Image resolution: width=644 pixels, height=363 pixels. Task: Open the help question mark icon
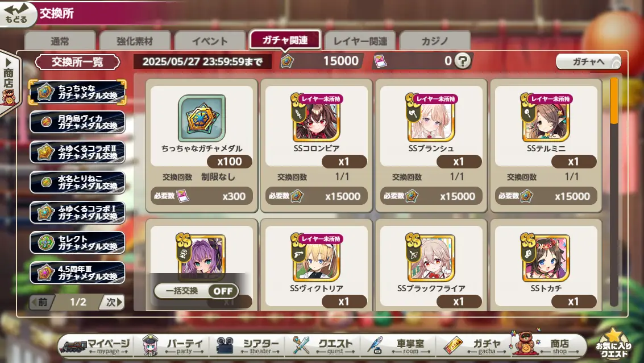tap(463, 61)
